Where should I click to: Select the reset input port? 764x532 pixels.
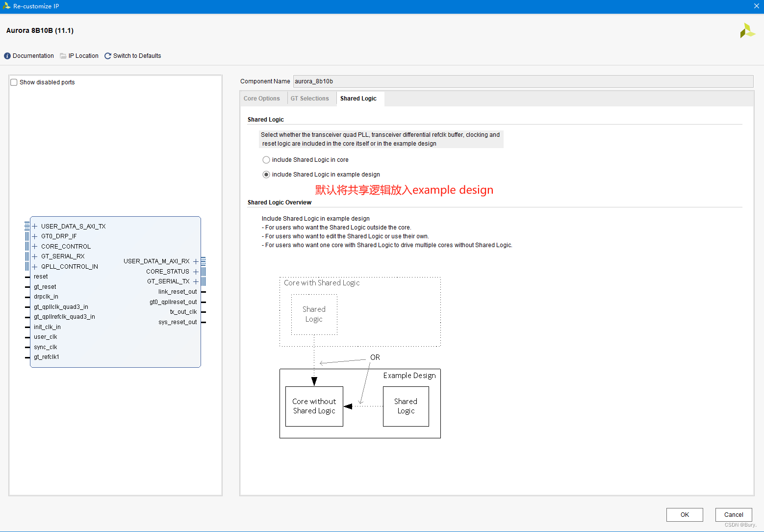pos(41,277)
